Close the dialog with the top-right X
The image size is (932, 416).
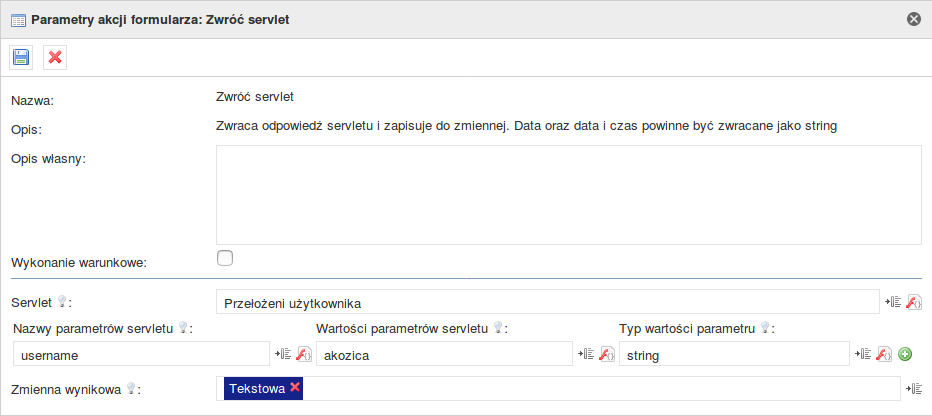(913, 20)
